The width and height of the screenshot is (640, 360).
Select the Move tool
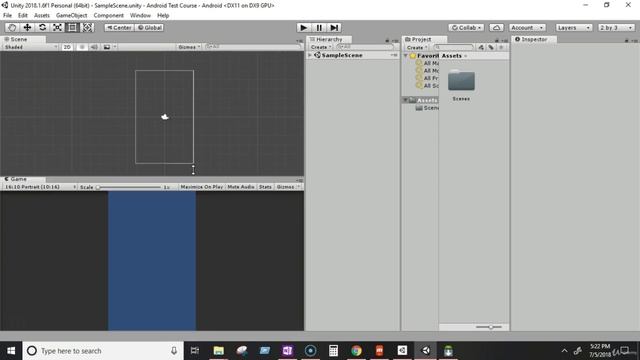pyautogui.click(x=27, y=27)
